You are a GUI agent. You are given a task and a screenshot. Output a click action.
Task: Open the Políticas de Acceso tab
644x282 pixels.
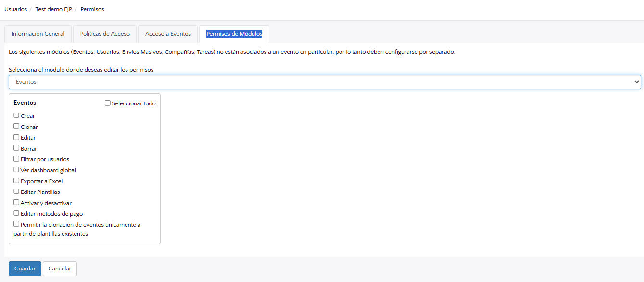[105, 34]
